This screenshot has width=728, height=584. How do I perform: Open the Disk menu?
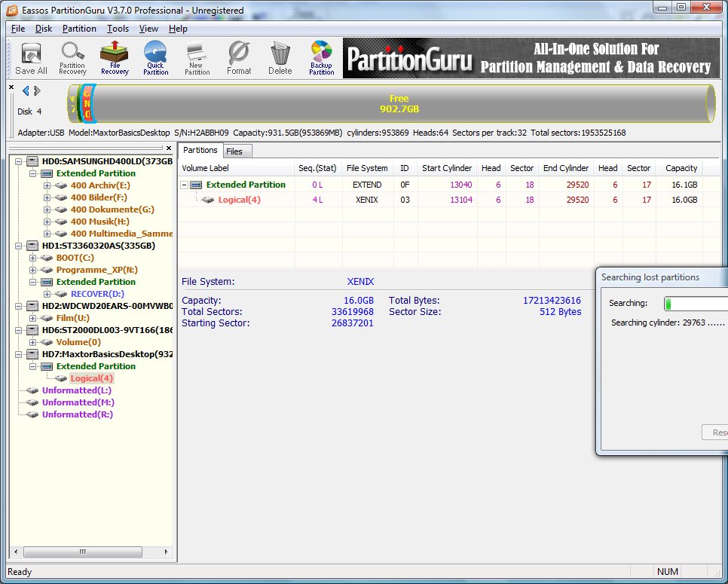[44, 29]
